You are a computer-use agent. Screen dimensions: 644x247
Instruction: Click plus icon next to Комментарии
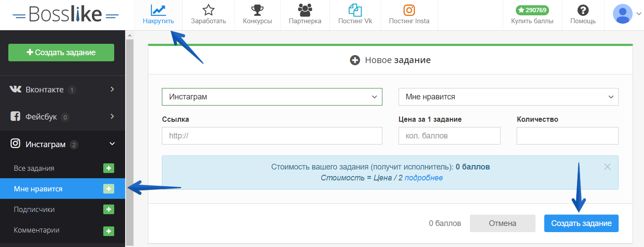point(108,231)
